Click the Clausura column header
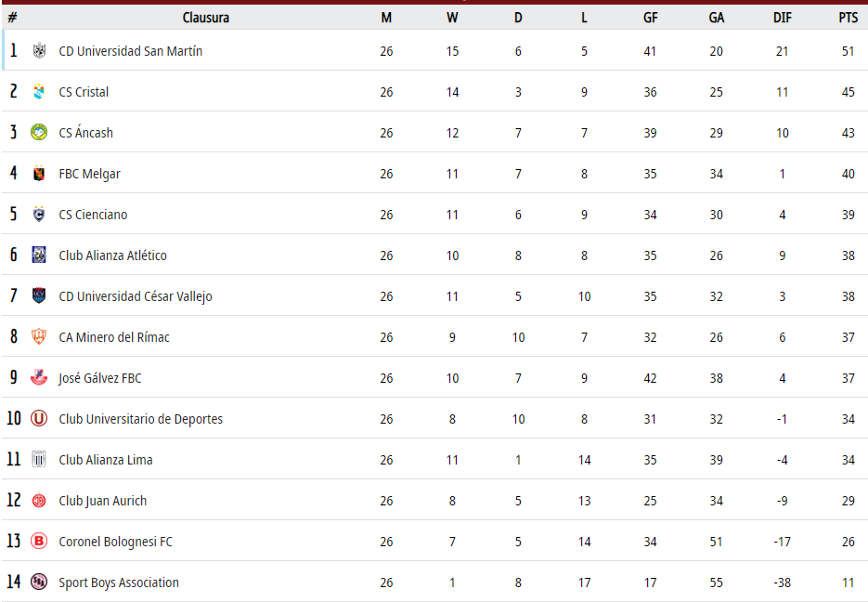The height and width of the screenshot is (602, 868). [x=206, y=18]
